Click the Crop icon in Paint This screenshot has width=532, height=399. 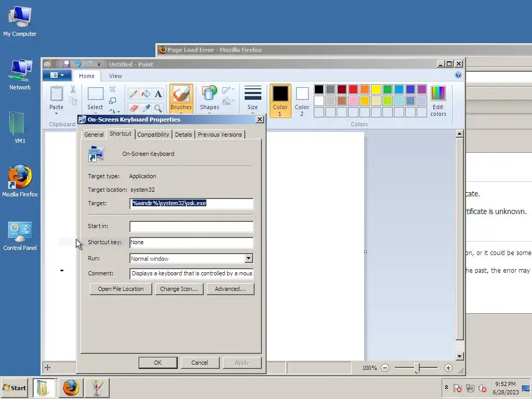coord(113,89)
